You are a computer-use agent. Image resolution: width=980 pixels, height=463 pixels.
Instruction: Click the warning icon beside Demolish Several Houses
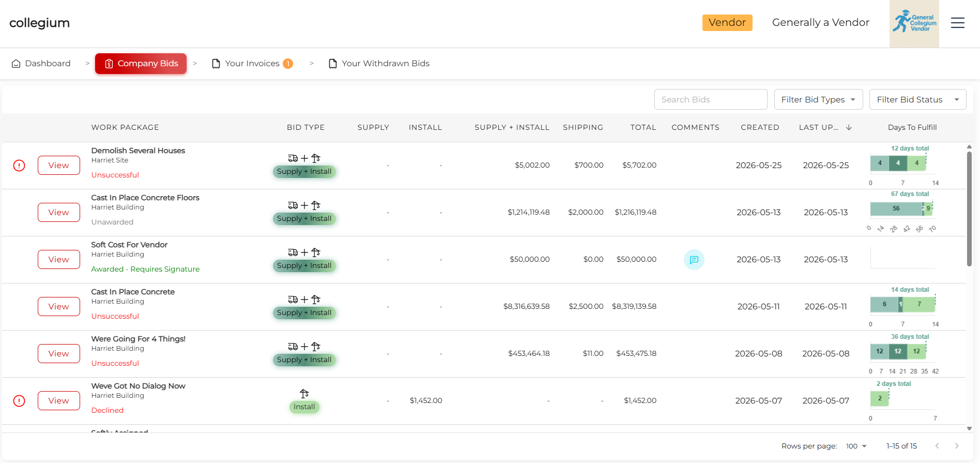tap(19, 166)
